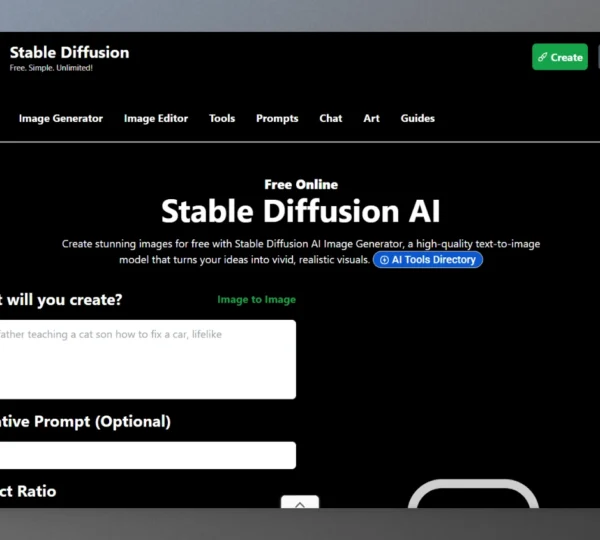Viewport: 600px width, 540px height.
Task: Go to the Prompts section
Action: click(x=277, y=118)
